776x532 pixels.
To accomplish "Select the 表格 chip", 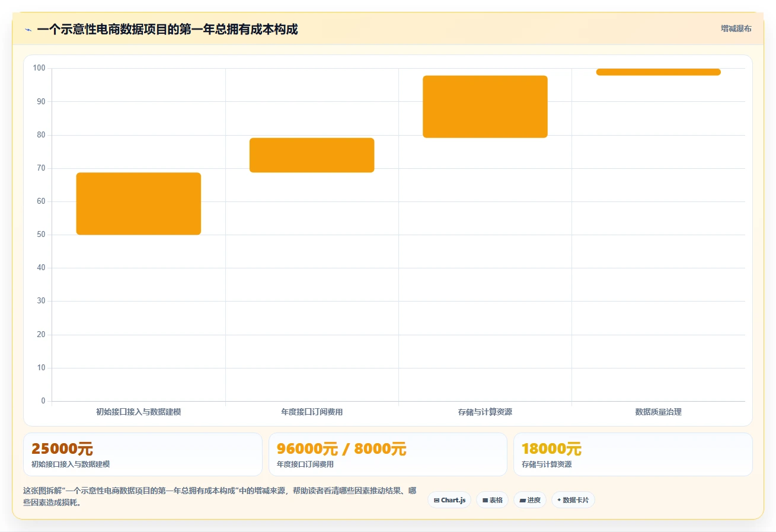I will (x=492, y=500).
